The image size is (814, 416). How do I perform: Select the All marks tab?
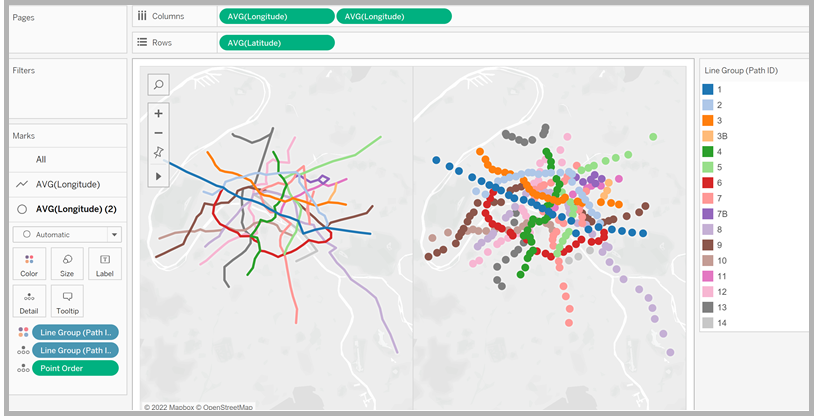point(41,159)
